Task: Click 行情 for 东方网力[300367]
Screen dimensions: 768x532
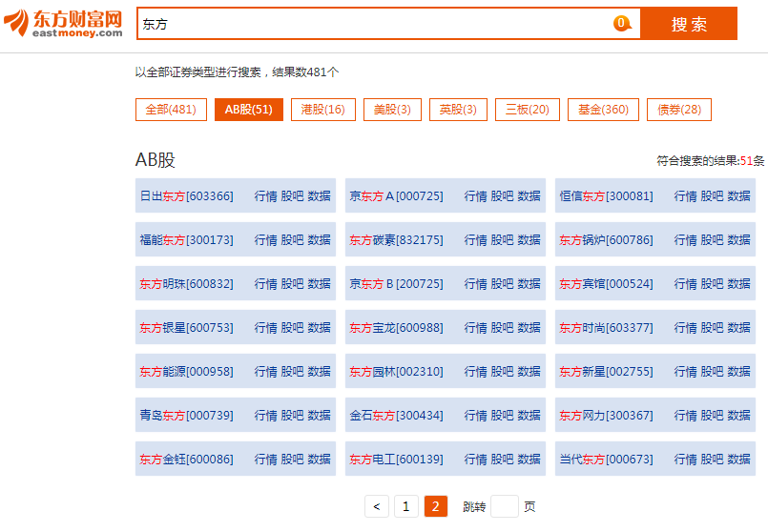Action: pyautogui.click(x=686, y=415)
